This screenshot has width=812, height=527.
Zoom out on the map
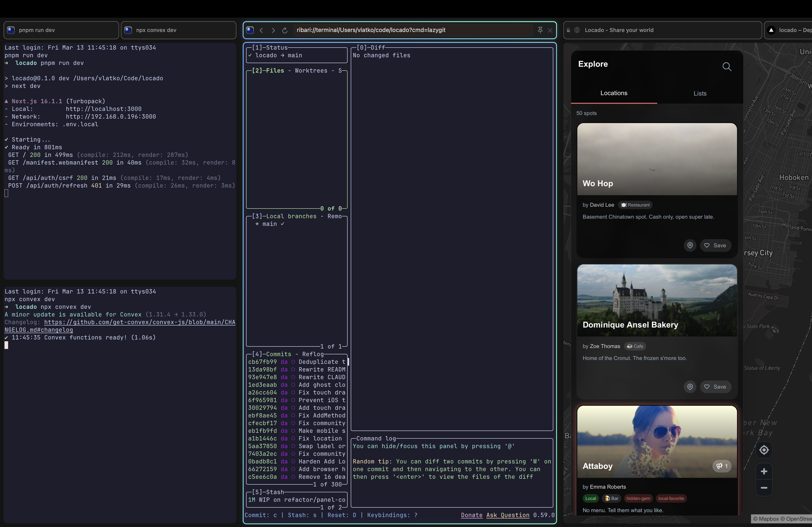point(764,488)
